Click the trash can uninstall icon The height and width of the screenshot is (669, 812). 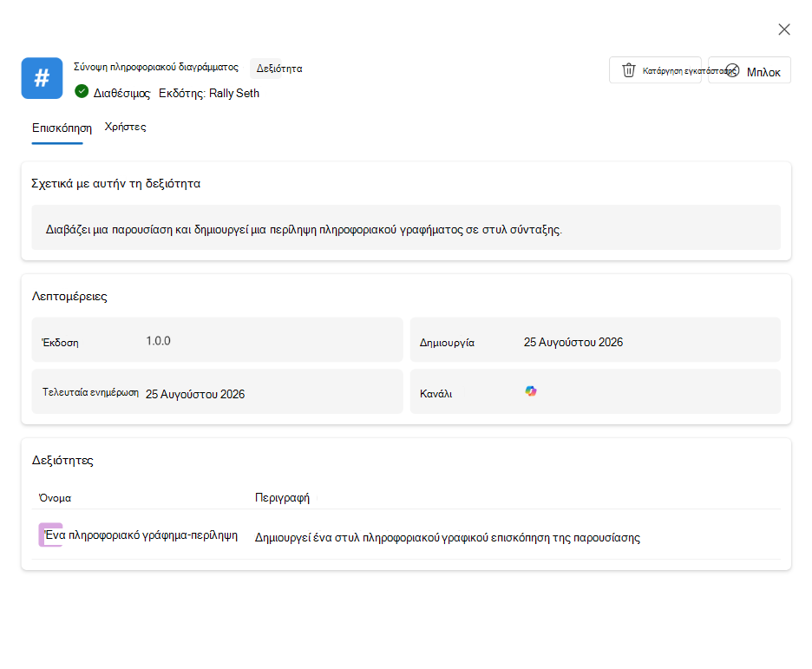tap(629, 70)
